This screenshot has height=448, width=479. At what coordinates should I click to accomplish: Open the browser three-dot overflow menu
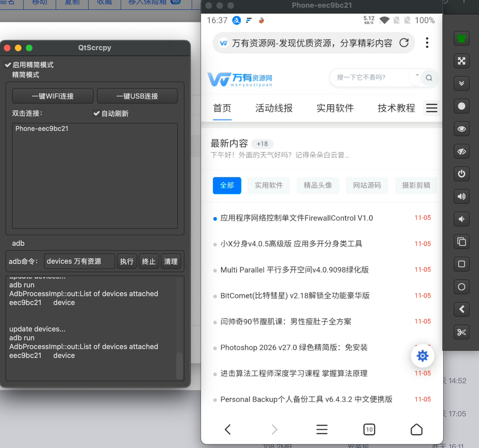click(x=427, y=43)
